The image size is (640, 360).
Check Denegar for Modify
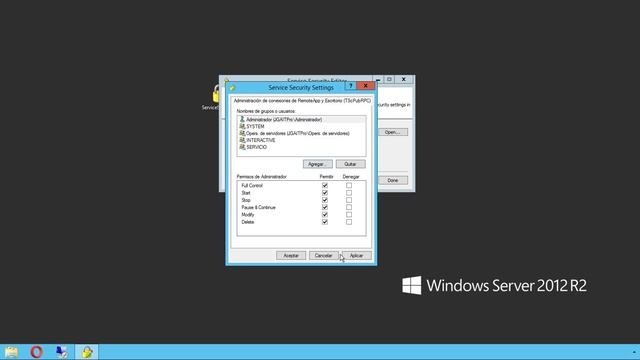[x=349, y=215]
